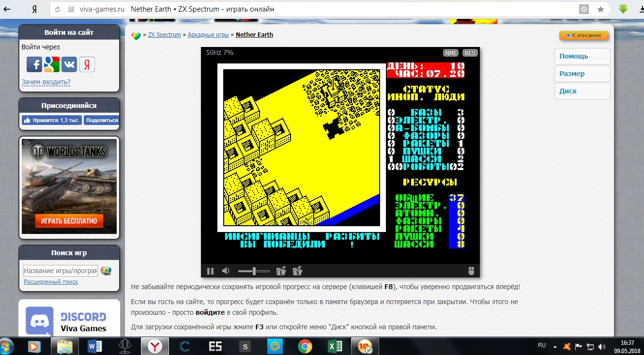Click the World of Tanks ad banner
This screenshot has height=355, width=644.
pos(69,186)
